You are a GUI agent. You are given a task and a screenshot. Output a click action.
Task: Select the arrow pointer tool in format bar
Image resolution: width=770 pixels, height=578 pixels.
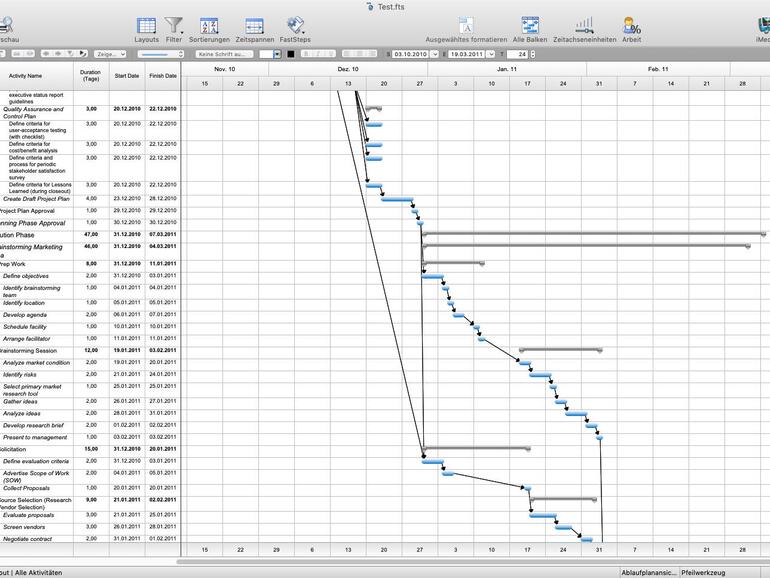(x=82, y=54)
